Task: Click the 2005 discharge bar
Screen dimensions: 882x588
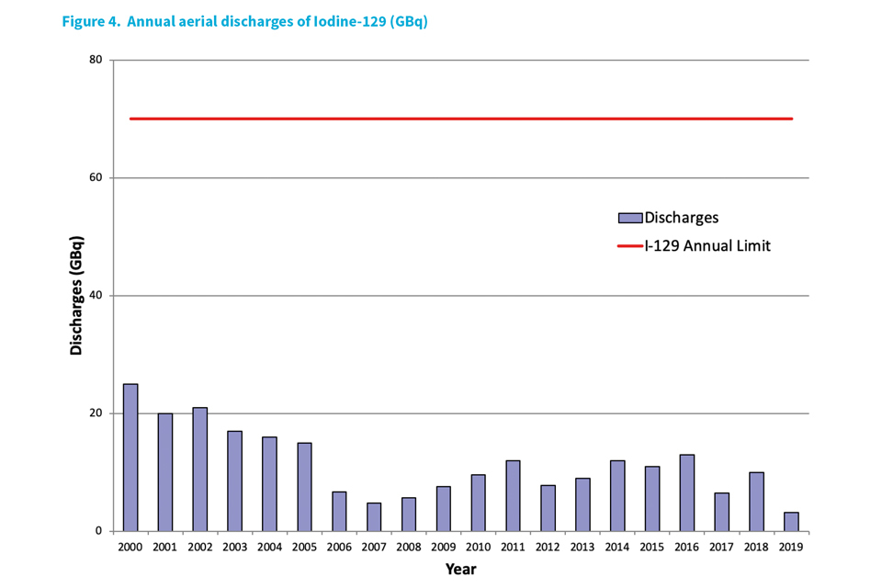Action: point(304,487)
